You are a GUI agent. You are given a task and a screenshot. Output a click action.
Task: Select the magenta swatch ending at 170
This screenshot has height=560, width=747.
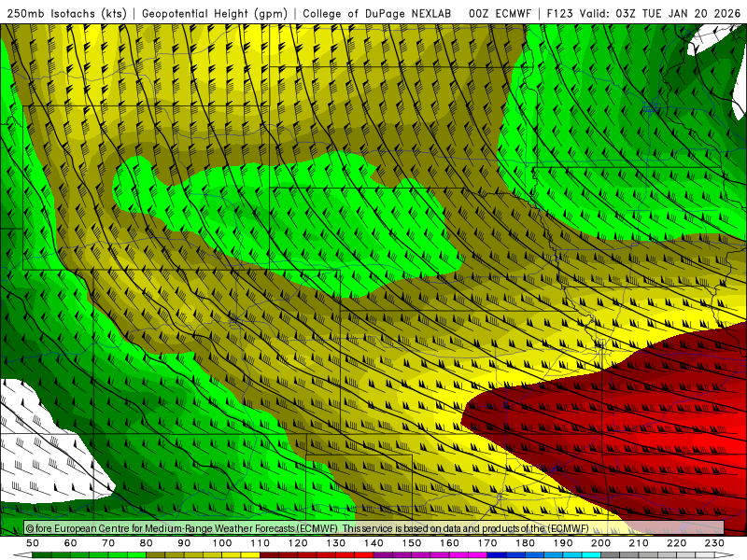pos(478,555)
